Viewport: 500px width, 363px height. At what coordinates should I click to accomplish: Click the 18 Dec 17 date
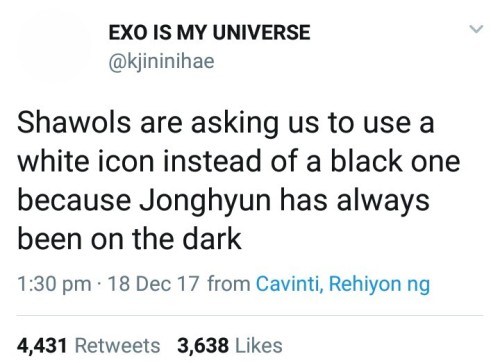pyautogui.click(x=153, y=284)
